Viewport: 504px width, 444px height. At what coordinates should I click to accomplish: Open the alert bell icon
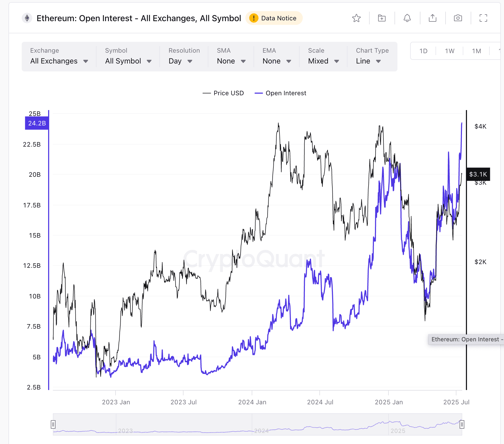[x=407, y=18]
